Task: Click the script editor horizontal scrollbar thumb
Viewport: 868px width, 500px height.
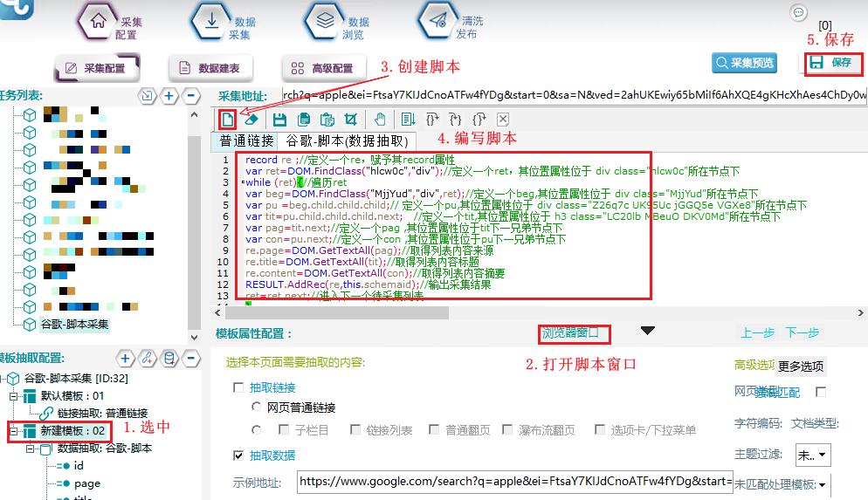Action: click(x=336, y=312)
